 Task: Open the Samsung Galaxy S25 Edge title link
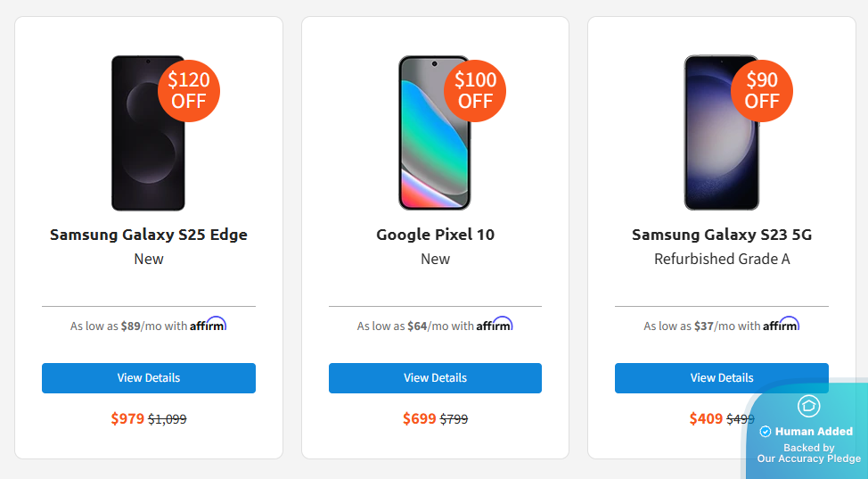tap(149, 235)
